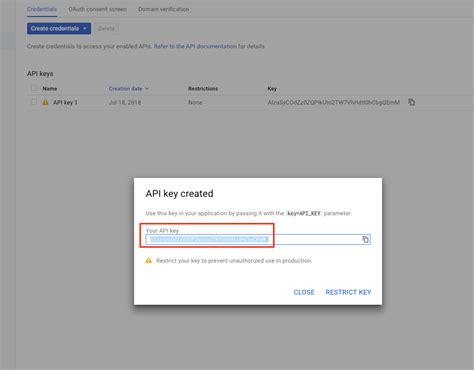The width and height of the screenshot is (474, 370).
Task: Copy the new API key in dialog
Action: [x=365, y=239]
